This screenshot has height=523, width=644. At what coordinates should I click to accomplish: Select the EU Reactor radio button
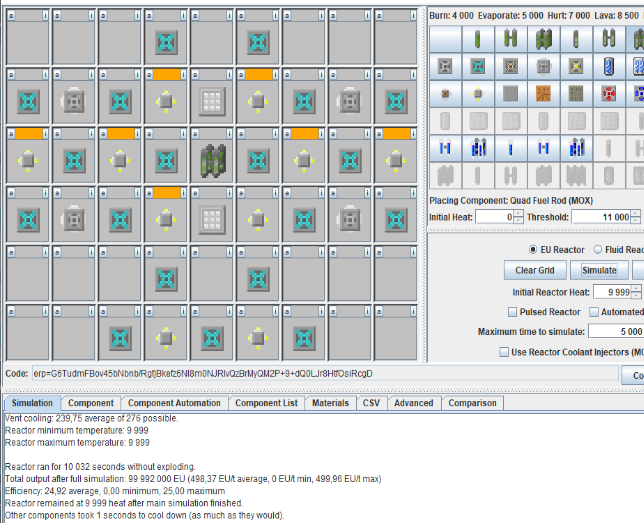pyautogui.click(x=533, y=249)
